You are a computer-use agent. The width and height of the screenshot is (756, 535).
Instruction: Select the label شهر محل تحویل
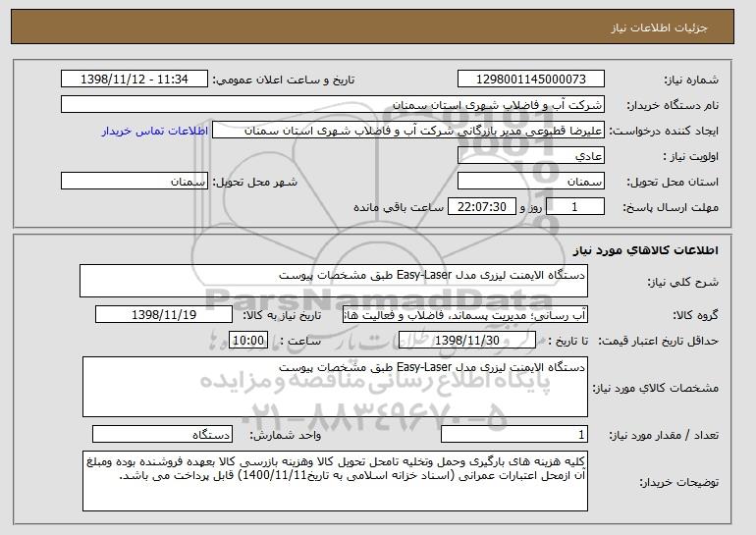coord(255,182)
